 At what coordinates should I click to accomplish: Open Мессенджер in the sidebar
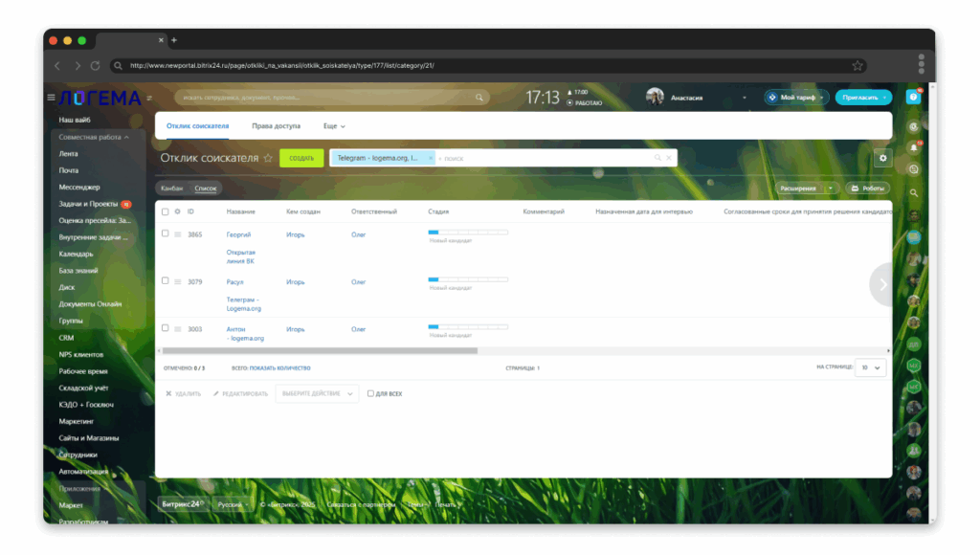[79, 187]
